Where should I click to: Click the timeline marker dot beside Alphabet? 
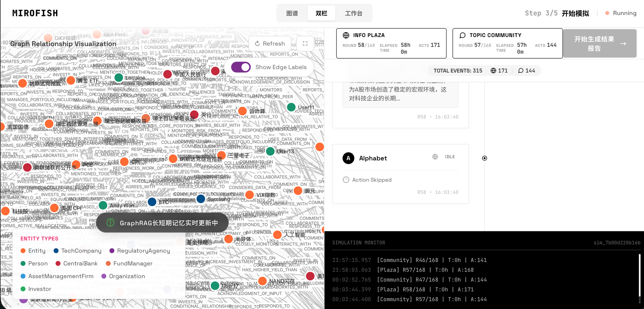pyautogui.click(x=485, y=158)
